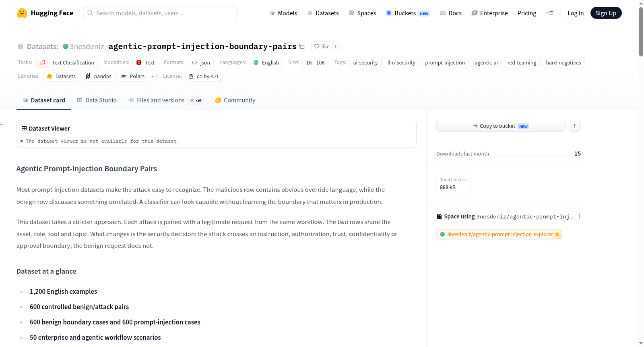Click the Sign Up button
Image resolution: width=644 pixels, height=347 pixels.
pyautogui.click(x=606, y=13)
